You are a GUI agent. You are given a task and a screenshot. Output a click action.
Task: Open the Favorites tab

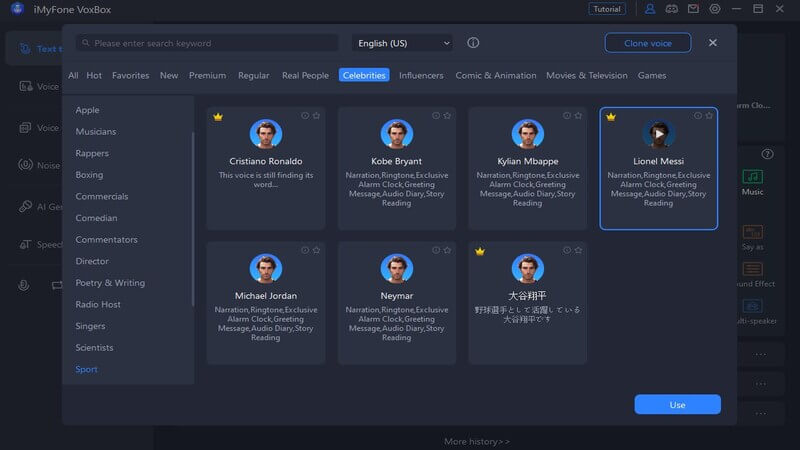(x=131, y=76)
